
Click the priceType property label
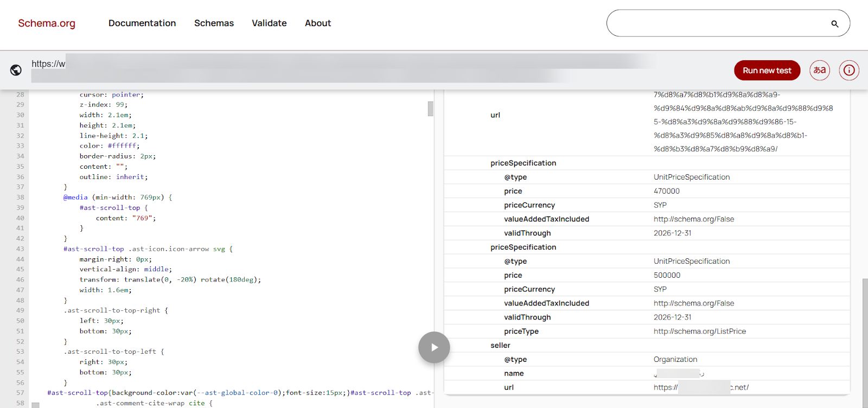pos(521,331)
